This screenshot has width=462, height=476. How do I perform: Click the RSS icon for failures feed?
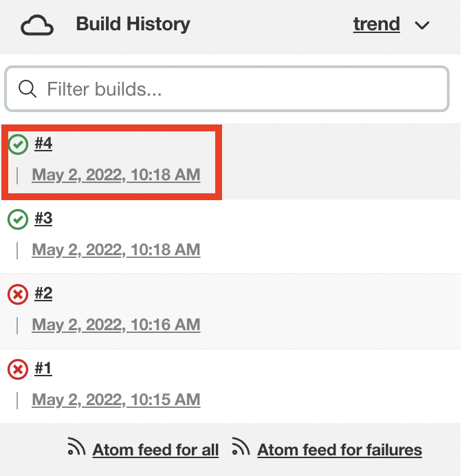point(241,446)
